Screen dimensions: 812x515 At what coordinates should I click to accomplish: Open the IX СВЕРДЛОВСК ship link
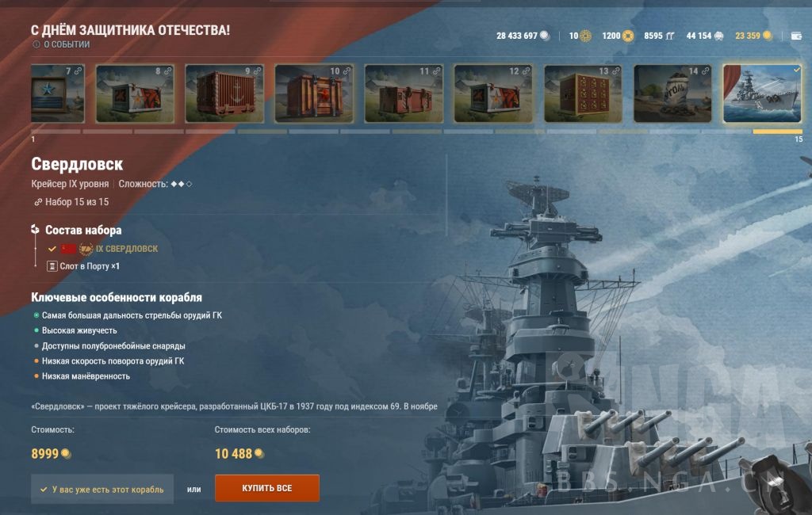tap(127, 249)
